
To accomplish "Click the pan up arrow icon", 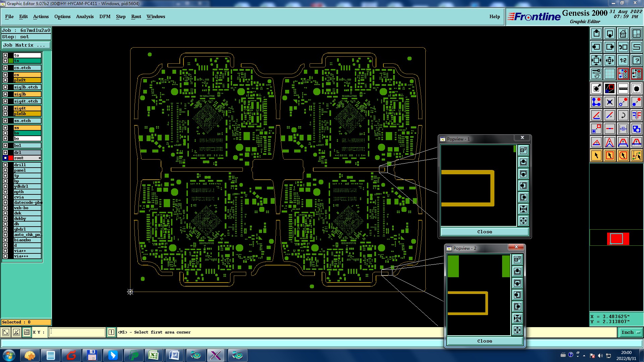I will pos(596,34).
